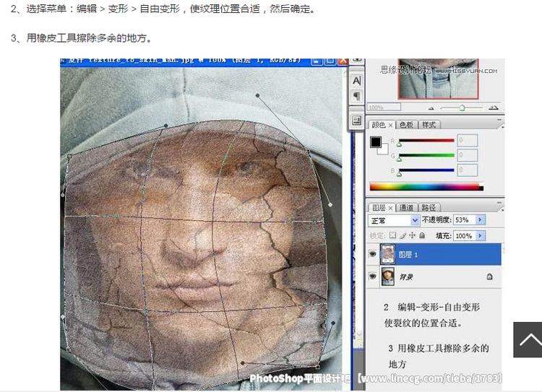Switch to the 色板 swatches tab
542x392 pixels.
[x=406, y=125]
